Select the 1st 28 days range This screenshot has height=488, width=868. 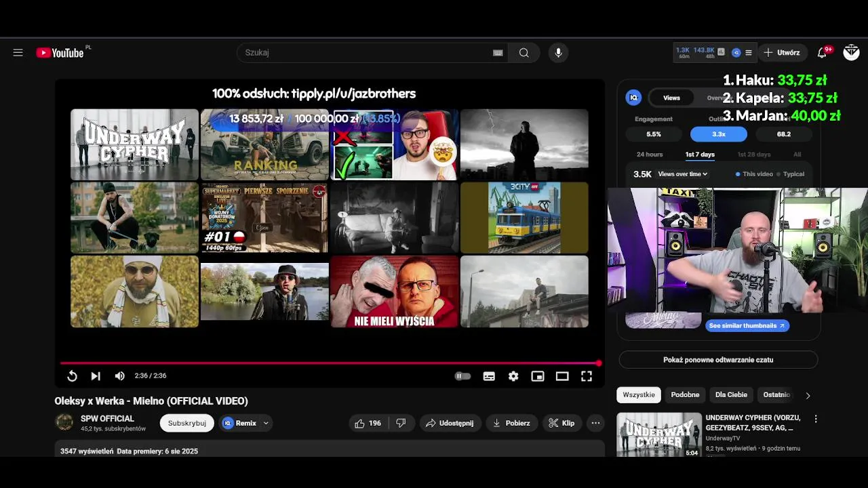pos(754,155)
